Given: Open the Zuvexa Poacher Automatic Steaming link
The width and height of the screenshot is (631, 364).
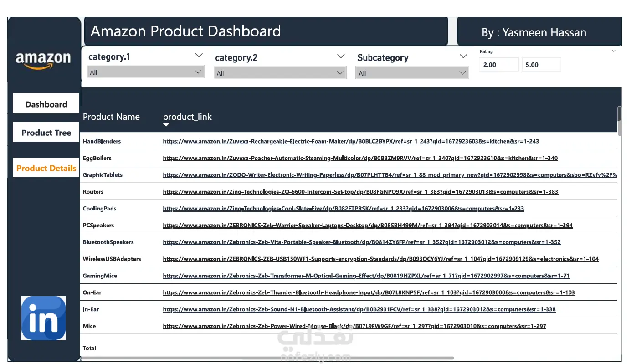Looking at the screenshot, I should coord(360,158).
